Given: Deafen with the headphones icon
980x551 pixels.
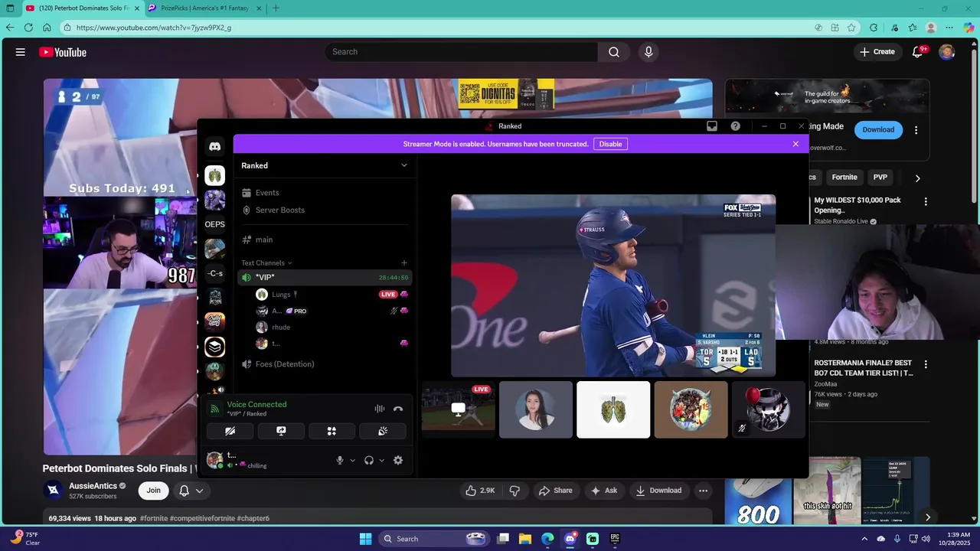Looking at the screenshot, I should (369, 460).
